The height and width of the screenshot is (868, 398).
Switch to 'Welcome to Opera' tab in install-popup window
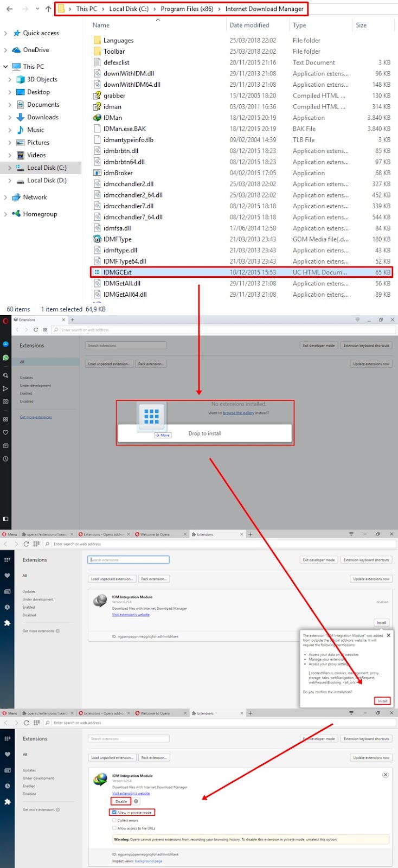pos(155,534)
